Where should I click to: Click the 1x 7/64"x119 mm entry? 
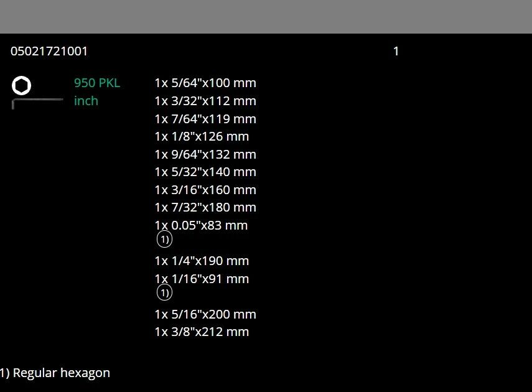(x=205, y=119)
